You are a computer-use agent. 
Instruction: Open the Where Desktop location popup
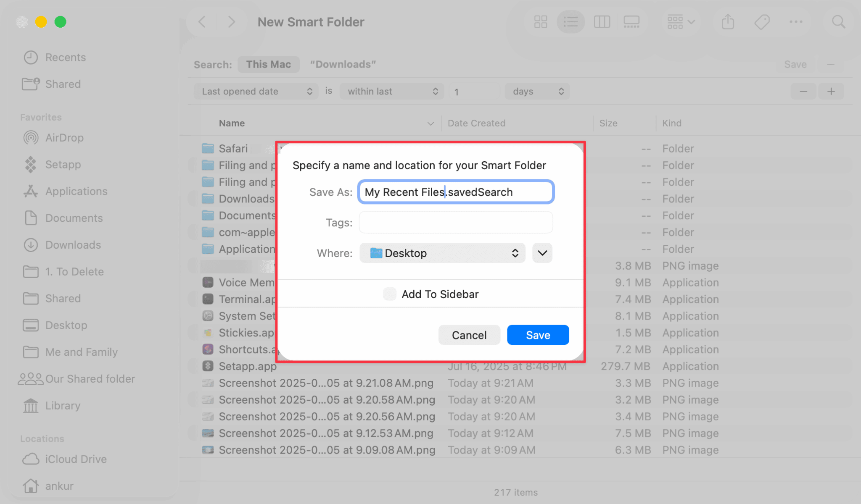point(442,253)
